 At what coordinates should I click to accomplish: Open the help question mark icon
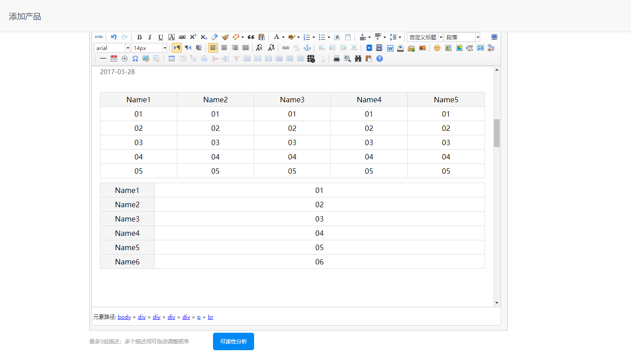pyautogui.click(x=380, y=59)
